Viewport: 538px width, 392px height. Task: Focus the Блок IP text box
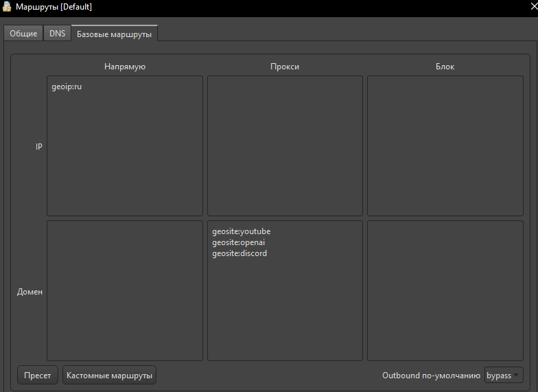click(445, 146)
